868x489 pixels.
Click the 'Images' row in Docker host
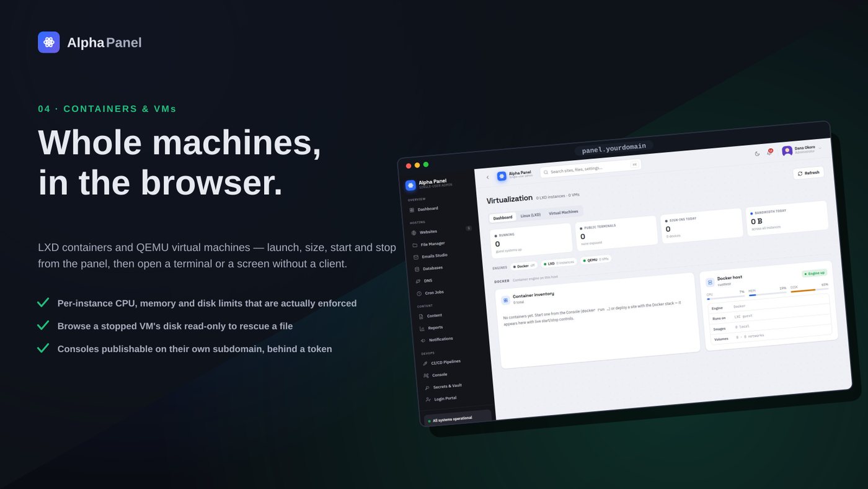coord(771,325)
